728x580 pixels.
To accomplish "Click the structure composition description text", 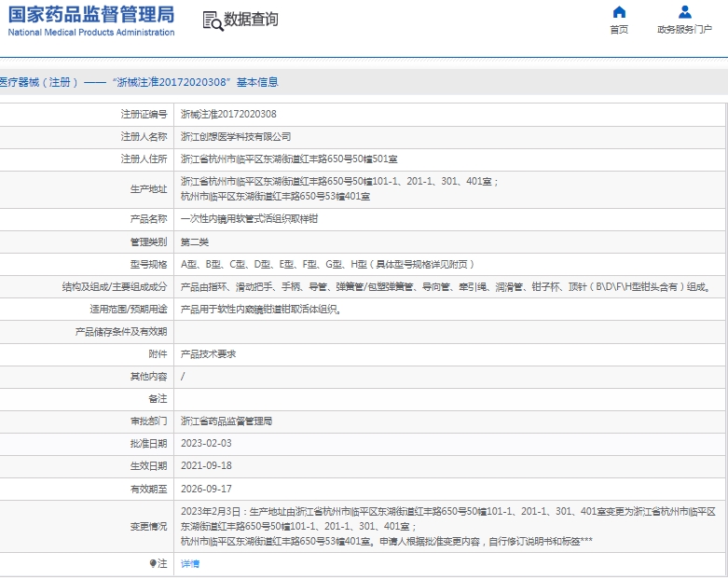I will pos(446,287).
